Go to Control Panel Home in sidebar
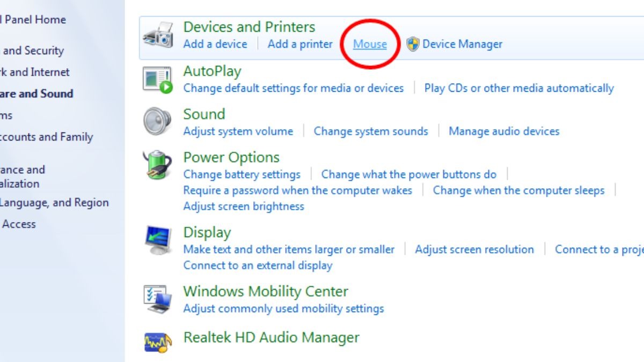 click(x=33, y=20)
